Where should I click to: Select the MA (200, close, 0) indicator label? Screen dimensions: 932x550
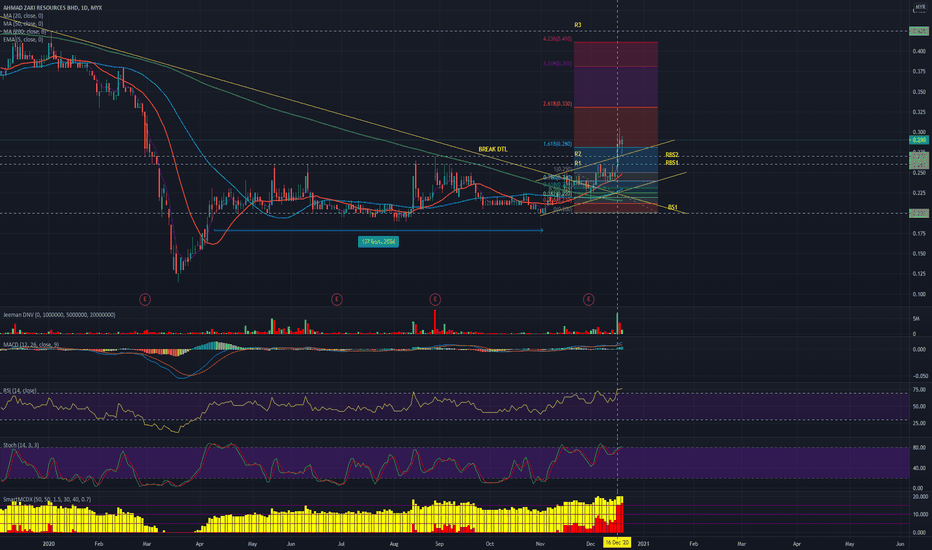pos(24,32)
